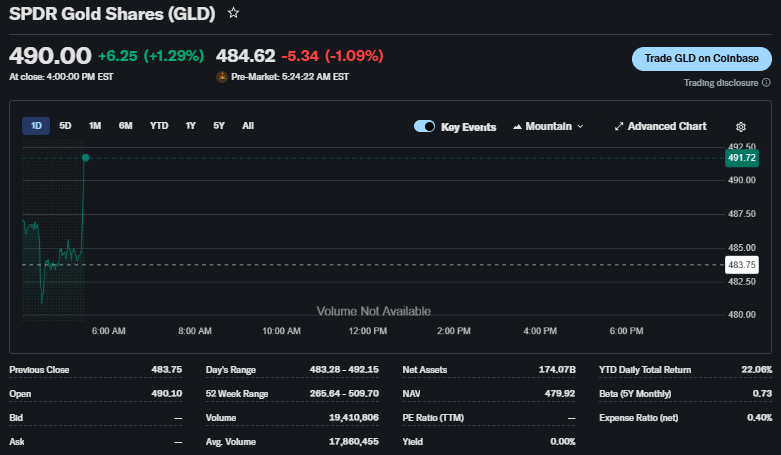Click Trade GLD on Coinbase button
The height and width of the screenshot is (455, 781).
[701, 59]
